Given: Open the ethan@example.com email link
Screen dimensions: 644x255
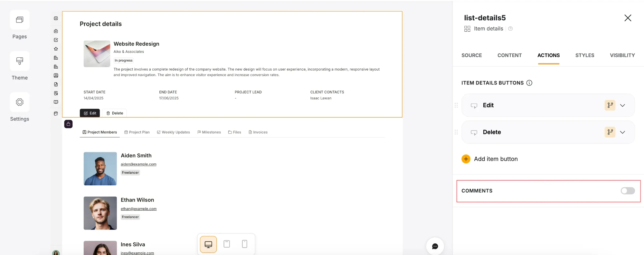Looking at the screenshot, I should pos(138,209).
